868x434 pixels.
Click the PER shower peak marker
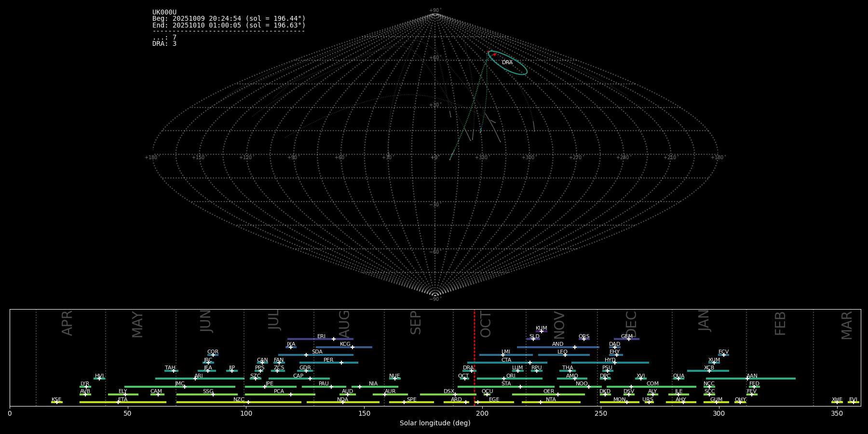(x=341, y=363)
